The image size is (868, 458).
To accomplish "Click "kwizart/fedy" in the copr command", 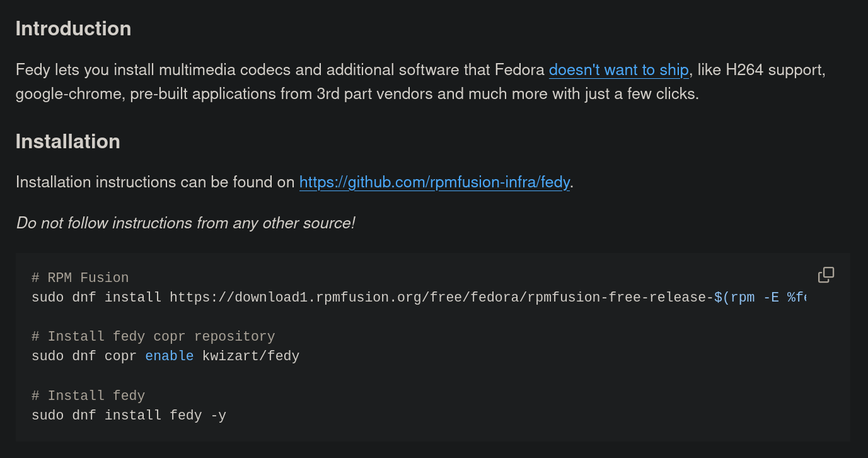I will click(251, 356).
